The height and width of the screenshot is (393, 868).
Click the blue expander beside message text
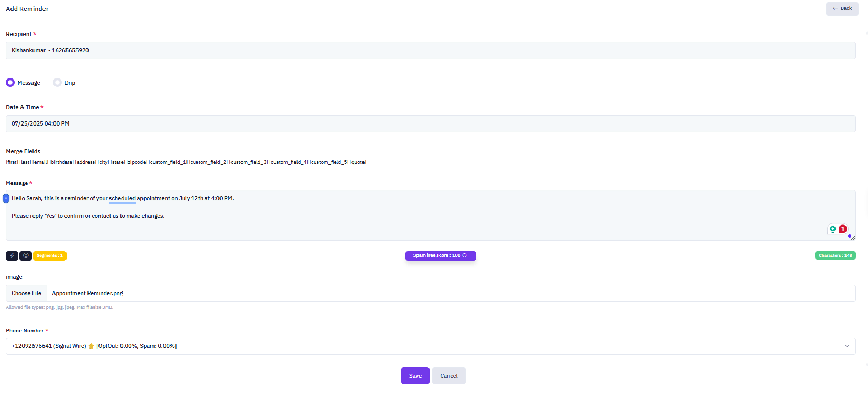coord(6,198)
